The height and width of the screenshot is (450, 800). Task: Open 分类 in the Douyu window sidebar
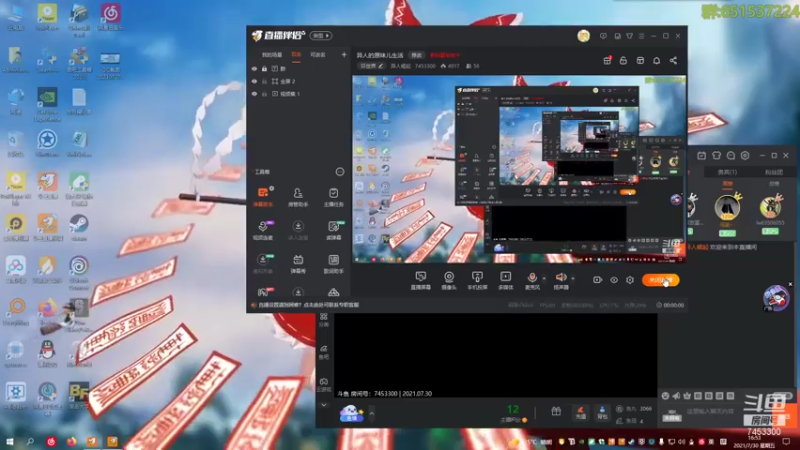[x=323, y=320]
